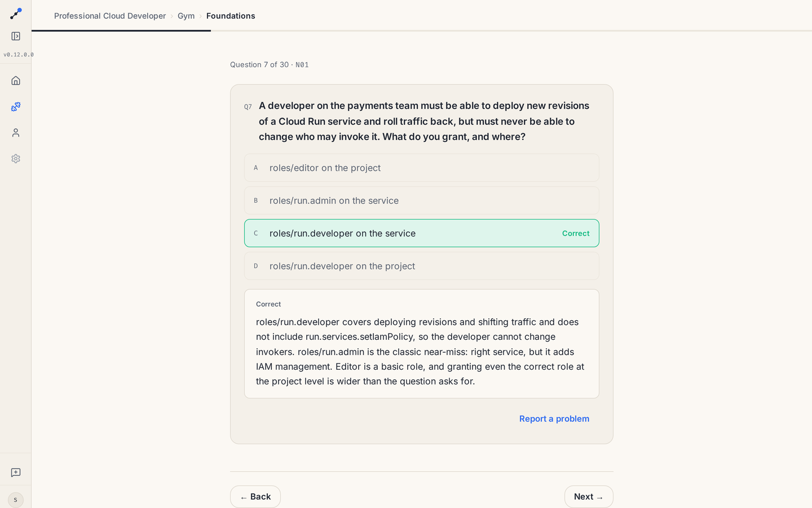Select answer A roles/editor on the project

click(x=422, y=168)
